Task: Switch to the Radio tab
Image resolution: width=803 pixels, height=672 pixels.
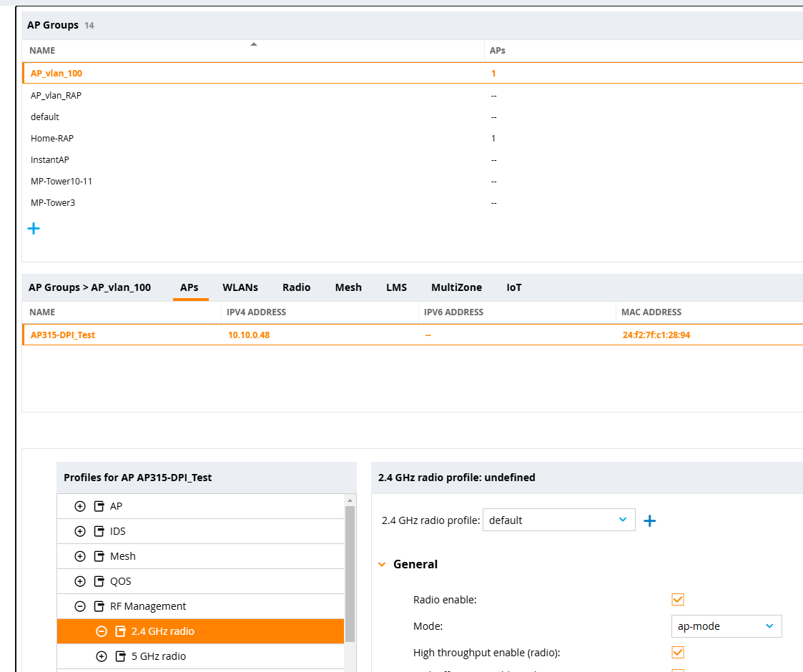Action: tap(297, 287)
